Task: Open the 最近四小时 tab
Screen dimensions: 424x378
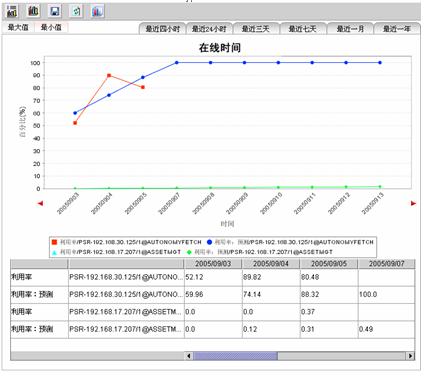Action: pos(162,29)
